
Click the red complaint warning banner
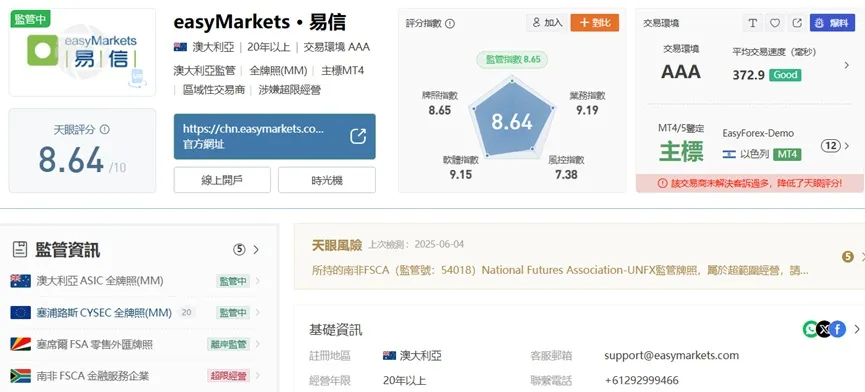(750, 184)
